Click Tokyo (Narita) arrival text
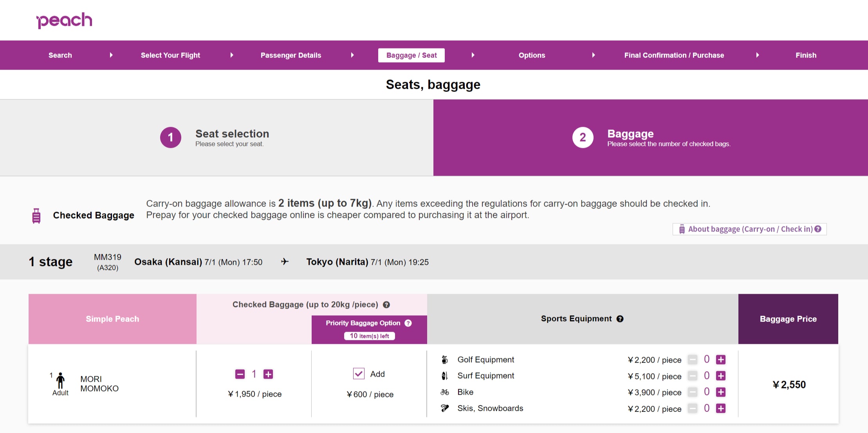Viewport: 868px width, 433px height. coord(337,262)
